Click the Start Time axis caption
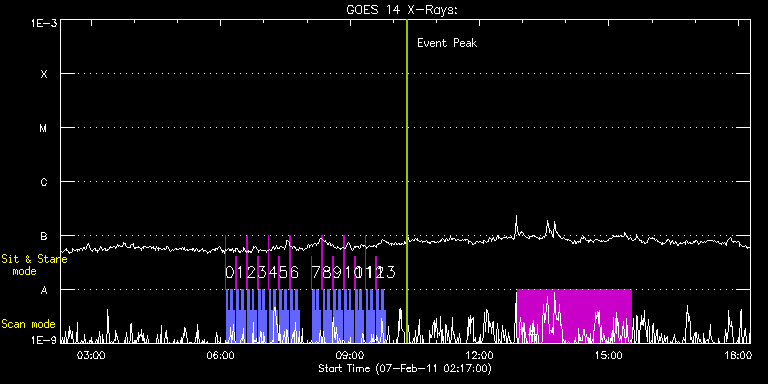This screenshot has height=384, width=768. tap(405, 368)
